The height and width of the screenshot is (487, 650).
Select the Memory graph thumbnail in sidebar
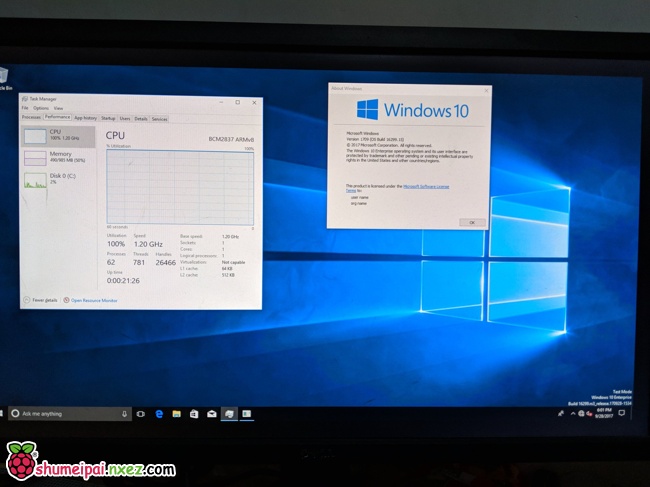click(x=35, y=158)
